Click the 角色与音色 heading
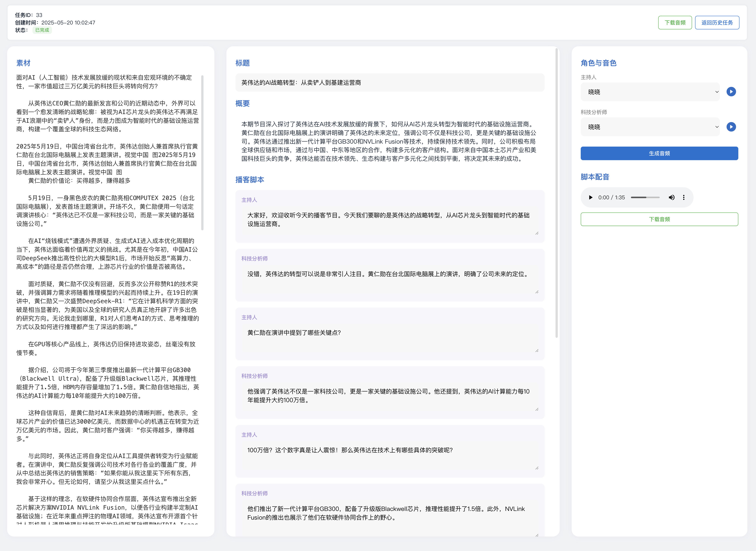The image size is (756, 551). click(598, 63)
